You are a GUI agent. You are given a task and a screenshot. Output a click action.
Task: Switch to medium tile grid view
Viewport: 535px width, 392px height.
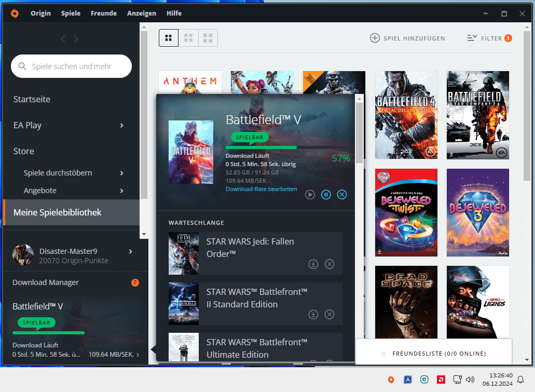188,38
